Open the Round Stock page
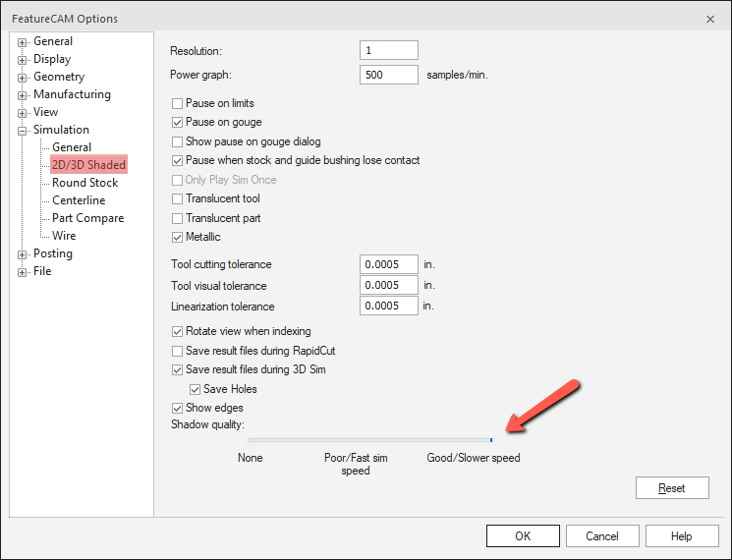732x560 pixels. point(84,183)
